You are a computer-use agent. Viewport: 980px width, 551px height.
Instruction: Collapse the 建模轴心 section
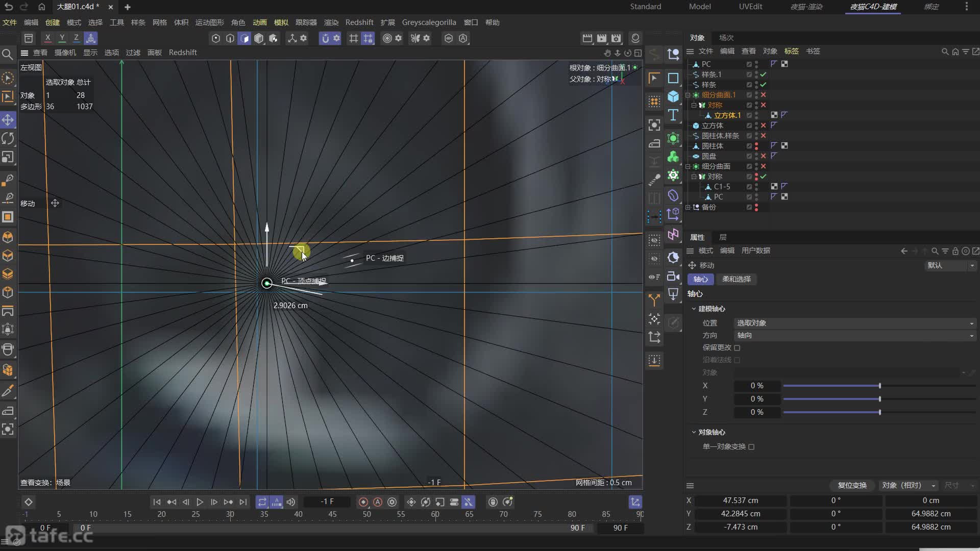coord(694,309)
